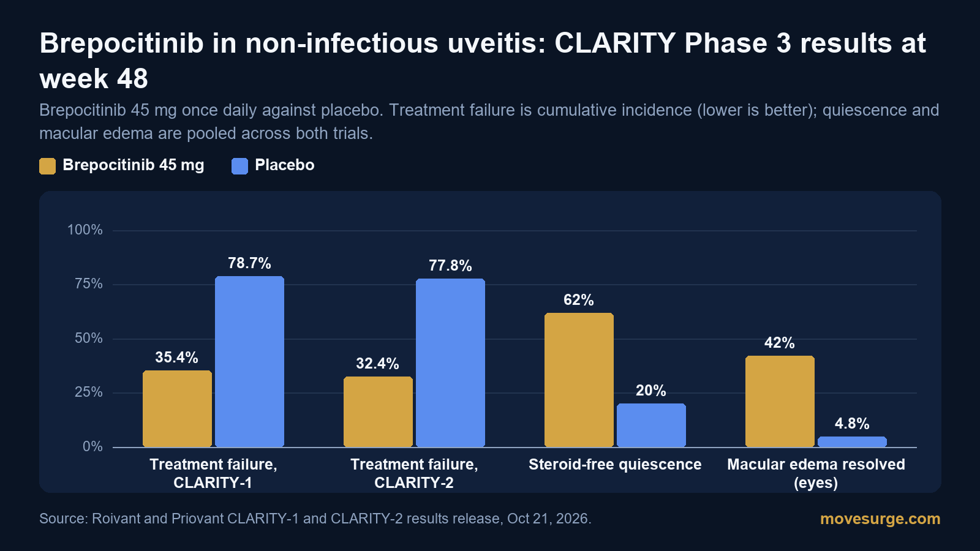Click the Steroid-free quiescence axis label
Viewport: 980px width, 551px height.
pos(615,465)
